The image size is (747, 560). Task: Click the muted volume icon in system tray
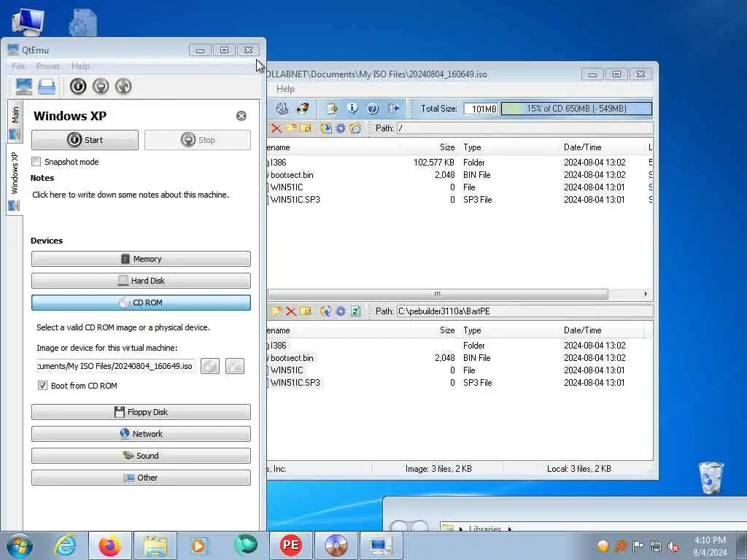pos(673,547)
